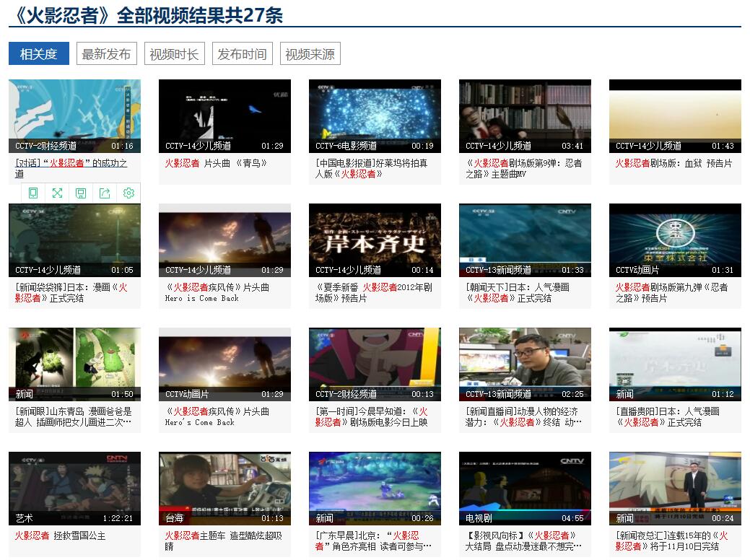Image resolution: width=750 pixels, height=560 pixels.
Task: Switch to the 最新发布 sorting tab
Action: (x=105, y=53)
